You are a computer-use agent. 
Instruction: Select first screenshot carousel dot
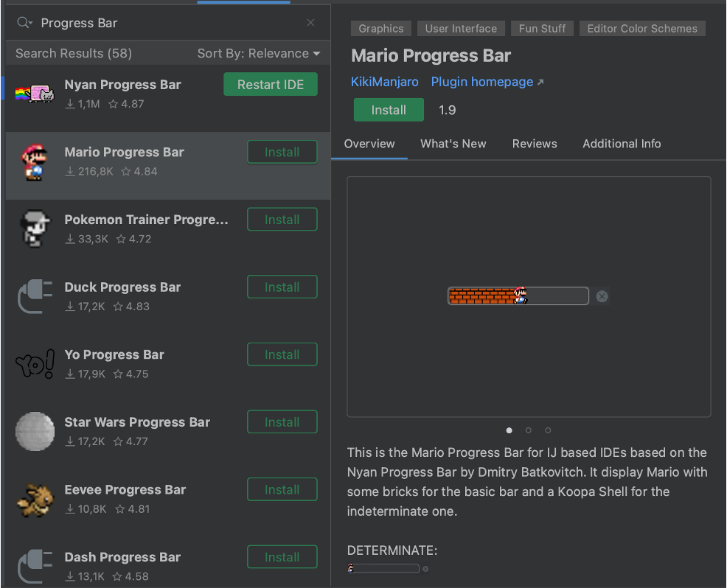(509, 430)
